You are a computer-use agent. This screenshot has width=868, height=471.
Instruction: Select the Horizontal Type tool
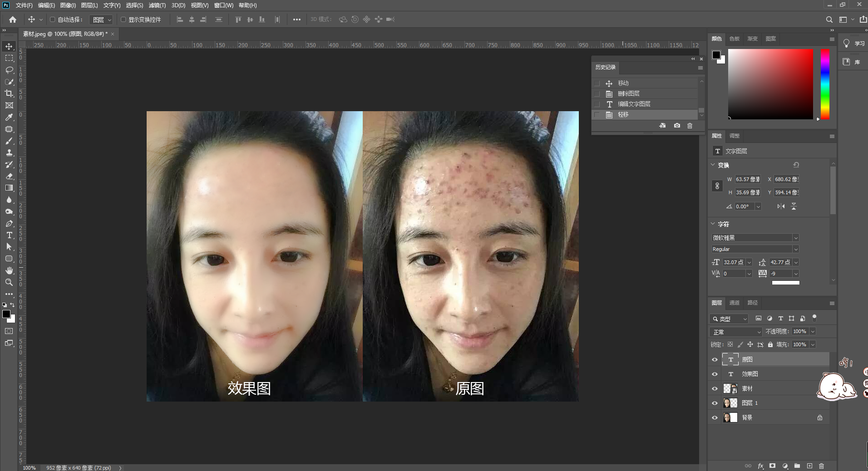(9, 235)
